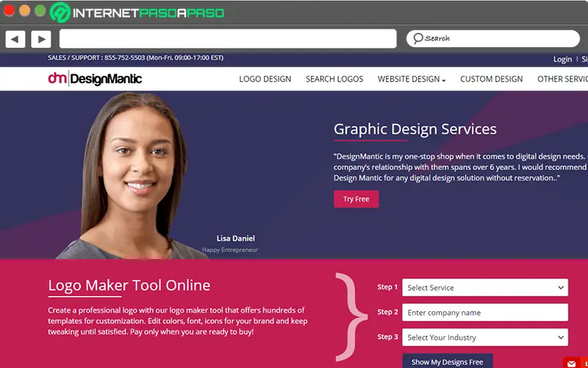
Task: Click the Enter company name field
Action: (x=485, y=312)
